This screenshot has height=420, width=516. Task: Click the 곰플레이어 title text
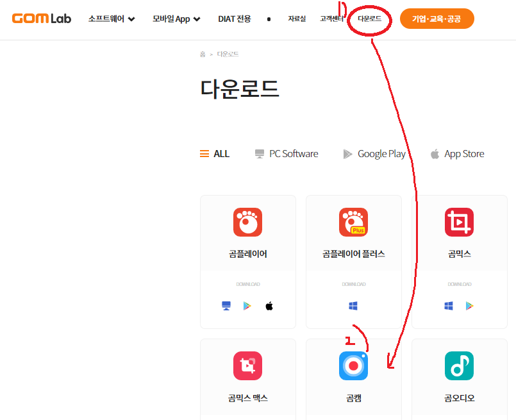248,254
